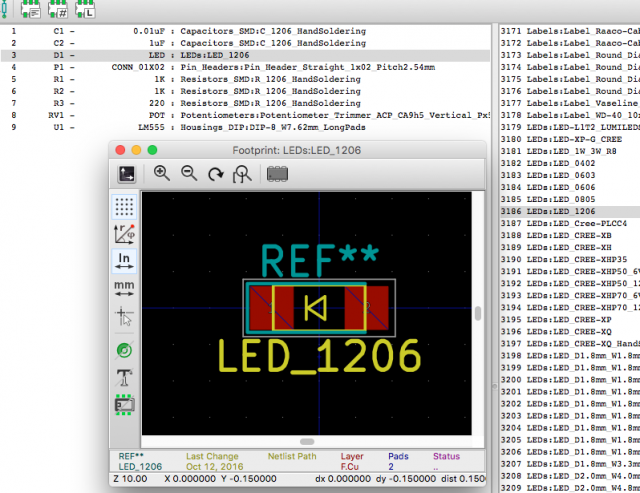The width and height of the screenshot is (640, 493).
Task: Select component row RV1 POT
Action: [245, 115]
